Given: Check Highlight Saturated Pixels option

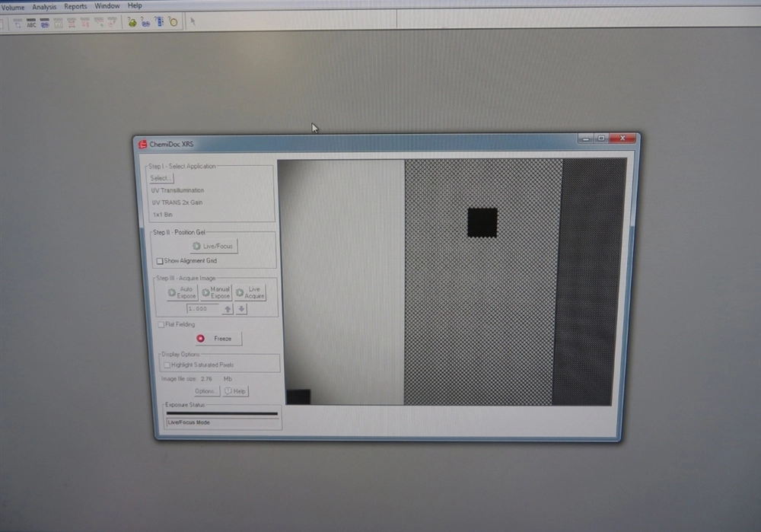Looking at the screenshot, I should click(x=167, y=365).
